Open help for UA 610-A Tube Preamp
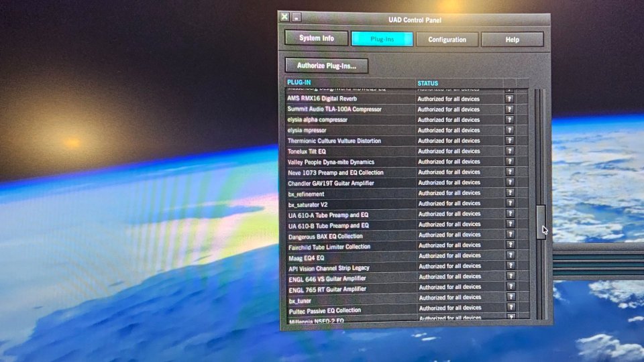 (510, 213)
